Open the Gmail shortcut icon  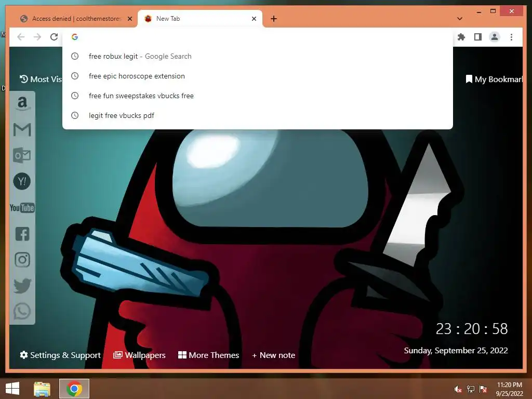click(22, 129)
